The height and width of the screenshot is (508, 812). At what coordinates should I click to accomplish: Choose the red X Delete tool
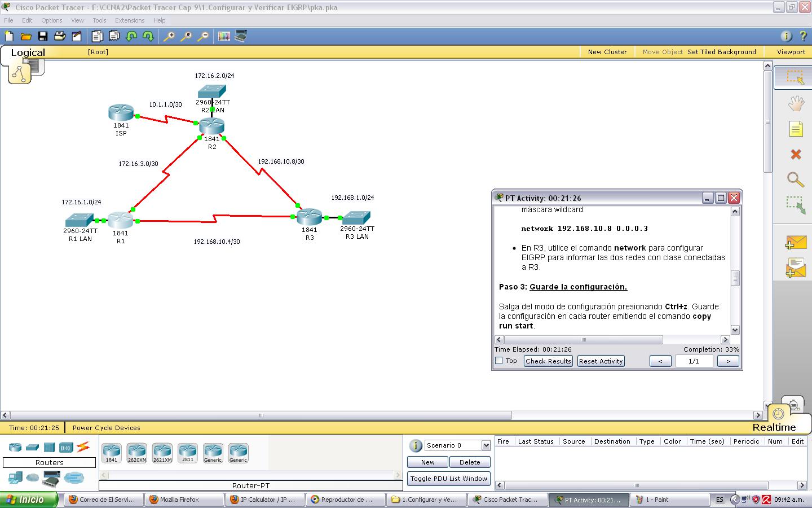(x=796, y=155)
